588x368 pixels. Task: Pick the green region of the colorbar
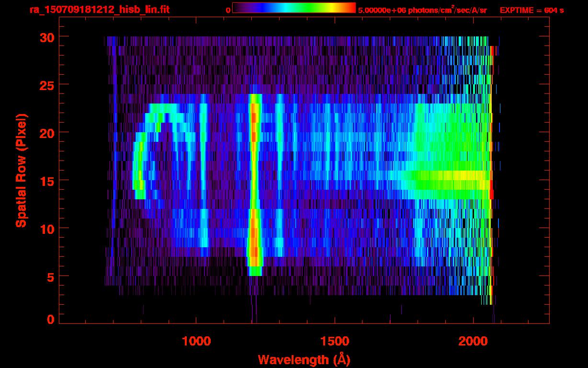pos(309,8)
